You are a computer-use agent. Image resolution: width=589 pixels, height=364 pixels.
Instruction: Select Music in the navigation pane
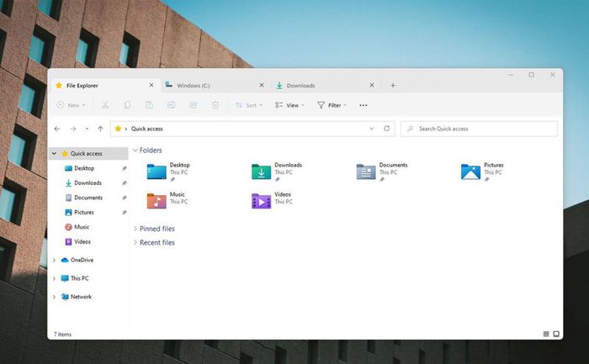point(82,227)
